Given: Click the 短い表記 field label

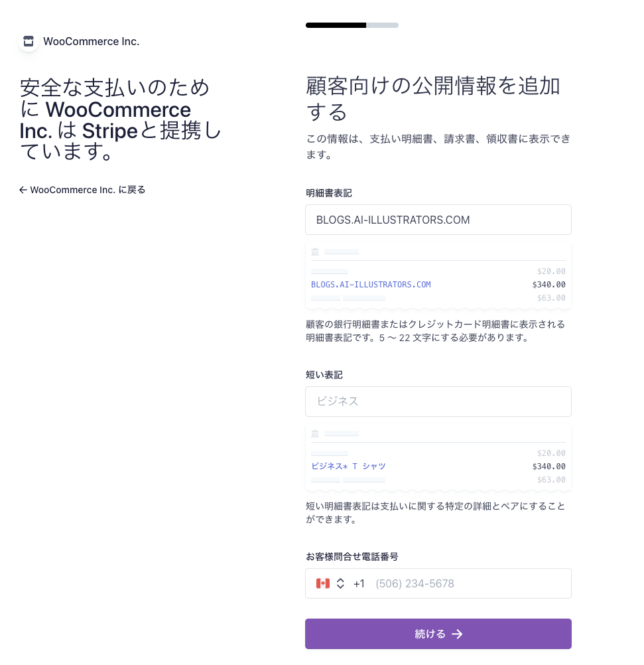Looking at the screenshot, I should [x=324, y=375].
